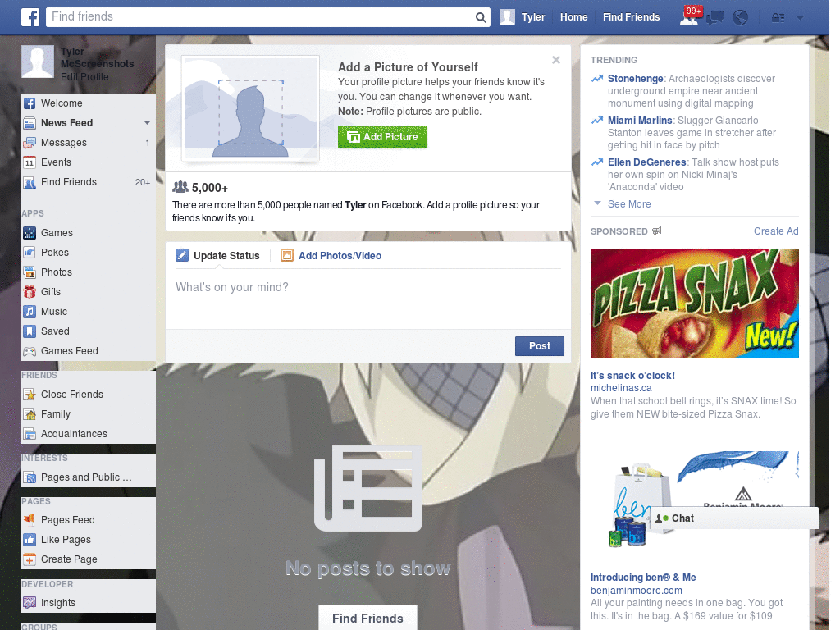Open Create Page plus icon
Viewport: 840px width, 630px height.
(30, 559)
